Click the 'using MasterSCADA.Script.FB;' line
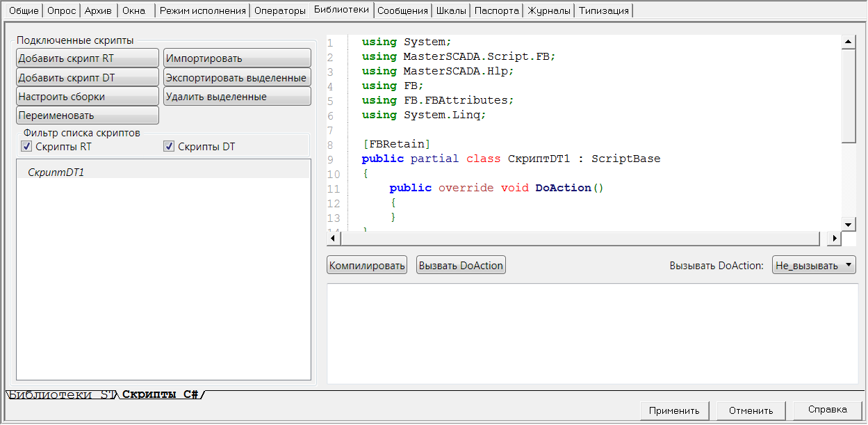The image size is (868, 425). point(459,56)
